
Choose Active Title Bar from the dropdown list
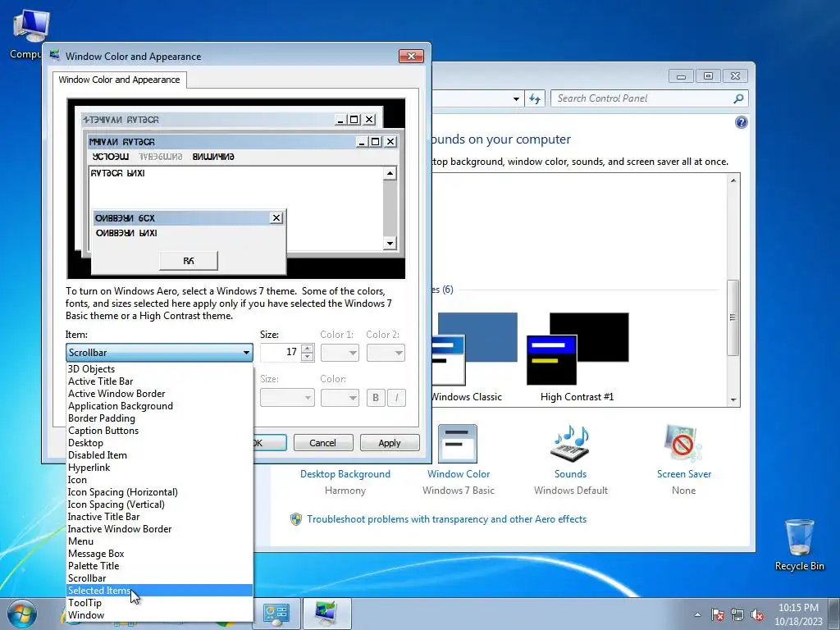click(160, 381)
